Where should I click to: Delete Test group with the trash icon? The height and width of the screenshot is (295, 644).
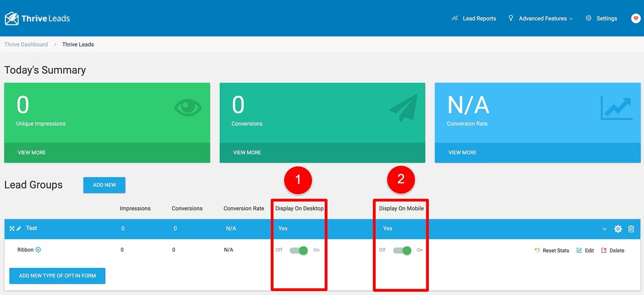coord(631,229)
